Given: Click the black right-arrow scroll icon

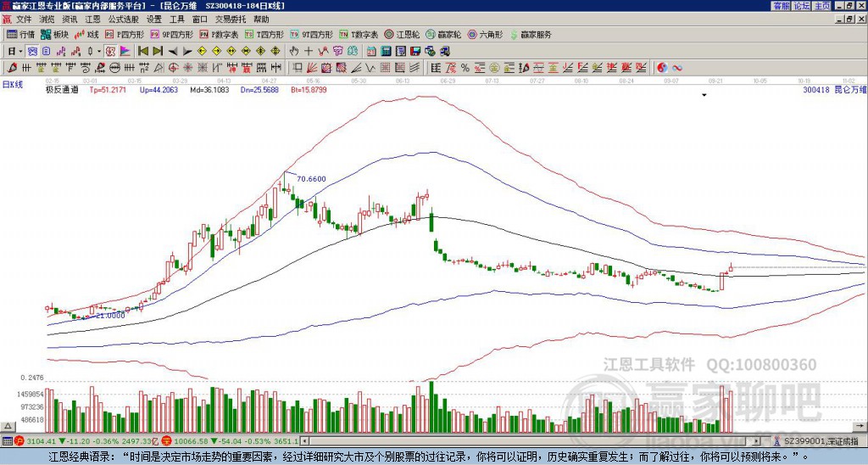Looking at the screenshot, I should pos(187,52).
